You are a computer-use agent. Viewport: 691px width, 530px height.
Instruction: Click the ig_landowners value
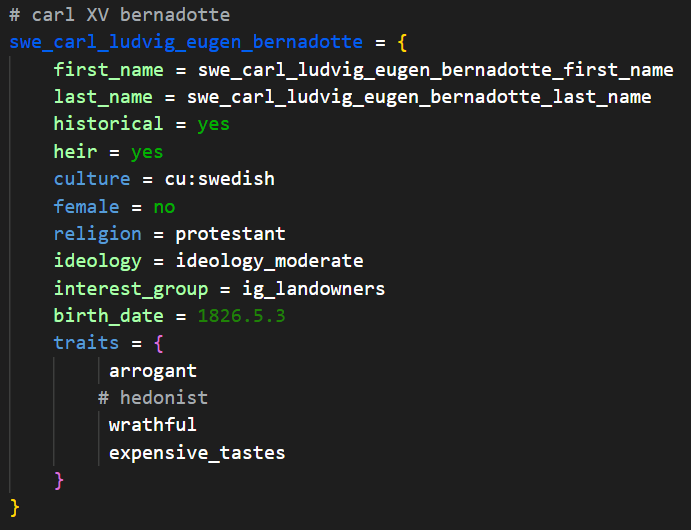(x=312, y=289)
